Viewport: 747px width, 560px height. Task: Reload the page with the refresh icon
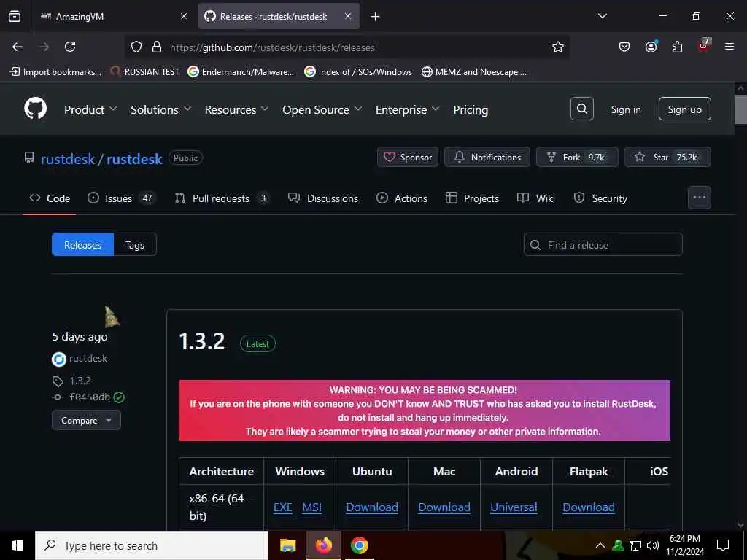click(70, 47)
